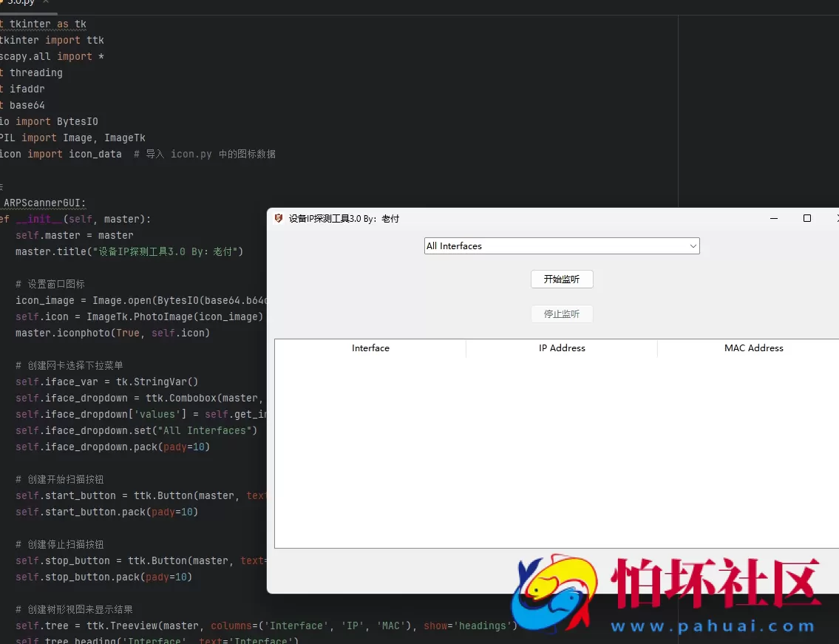Click the fish logo watermark

557,596
